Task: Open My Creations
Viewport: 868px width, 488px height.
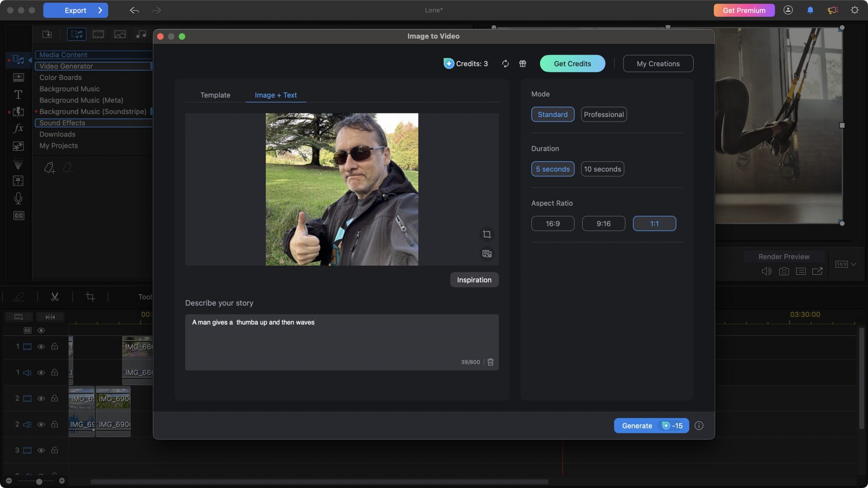Action: (658, 64)
